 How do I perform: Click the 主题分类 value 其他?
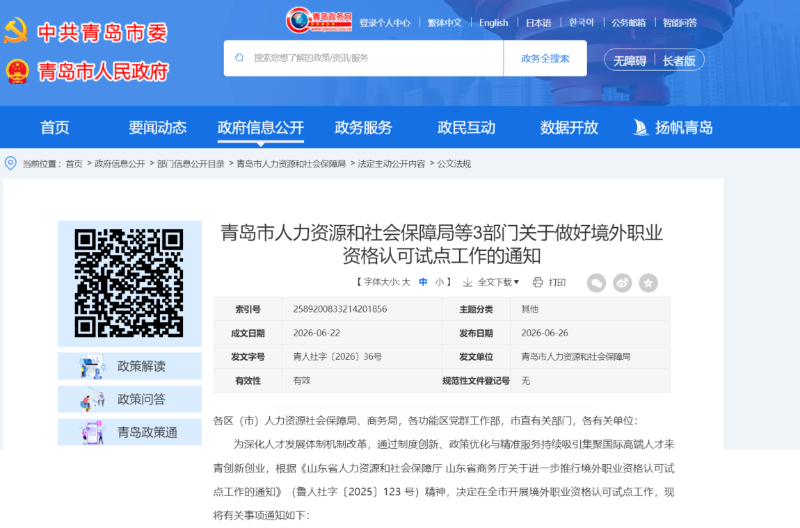point(530,309)
